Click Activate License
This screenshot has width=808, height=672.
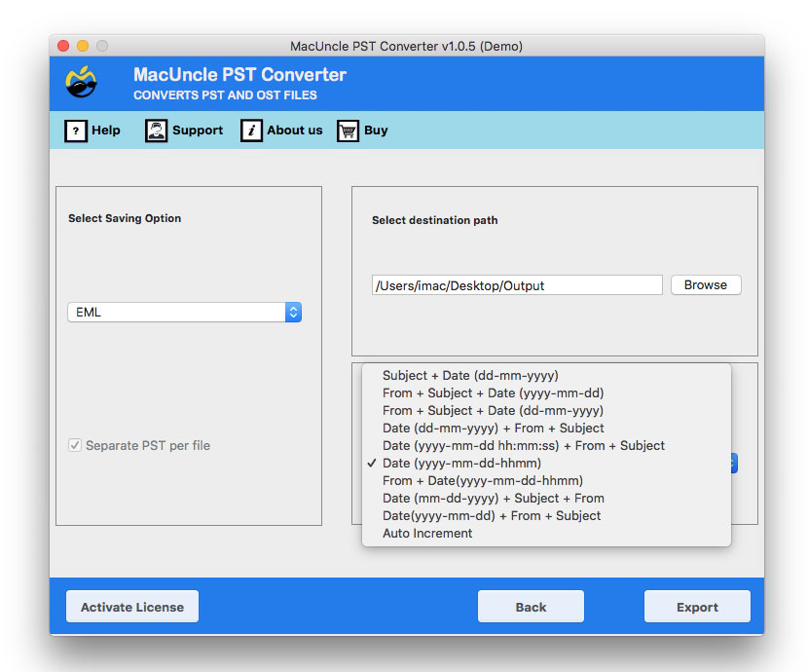[x=131, y=606]
